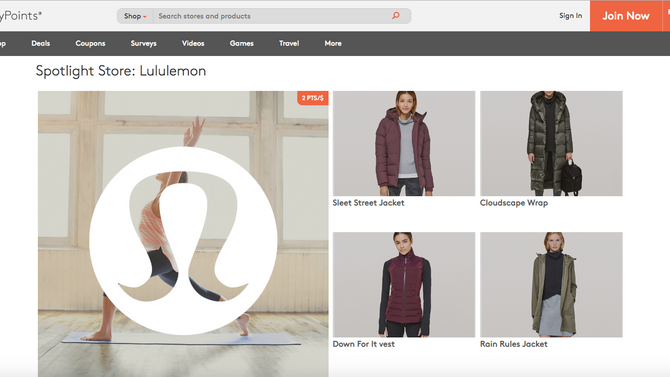
Task: Click the Down For It vest title
Action: 364,344
